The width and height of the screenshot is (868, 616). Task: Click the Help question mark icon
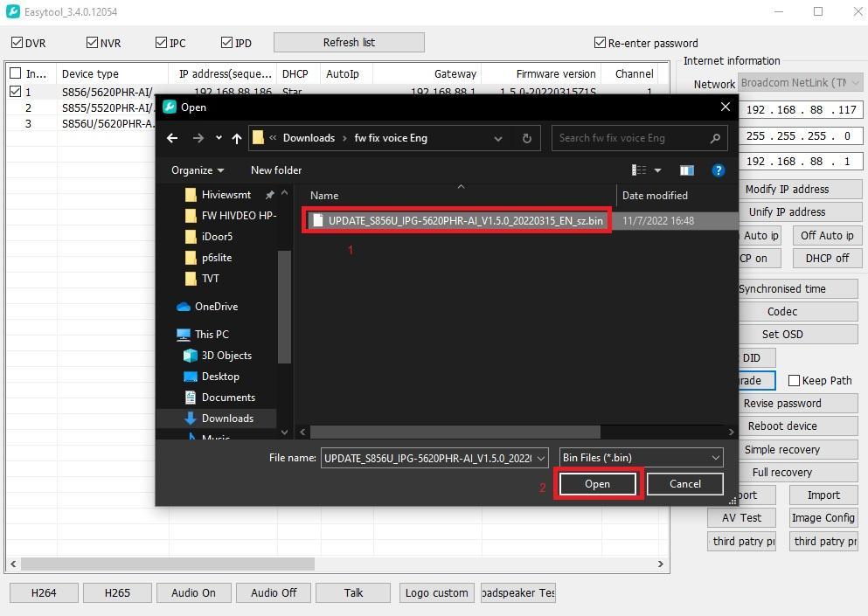point(719,170)
